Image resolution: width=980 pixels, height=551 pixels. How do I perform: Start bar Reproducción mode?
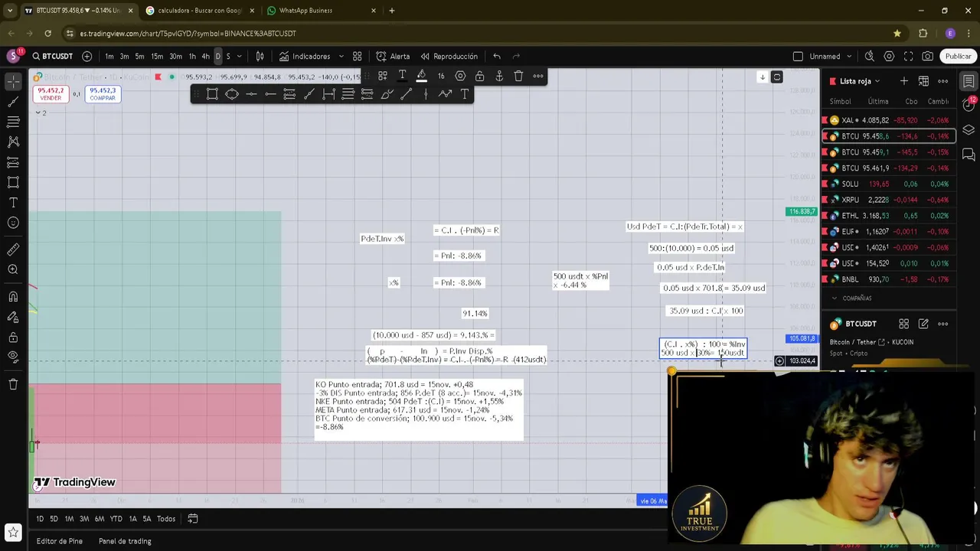pos(449,56)
